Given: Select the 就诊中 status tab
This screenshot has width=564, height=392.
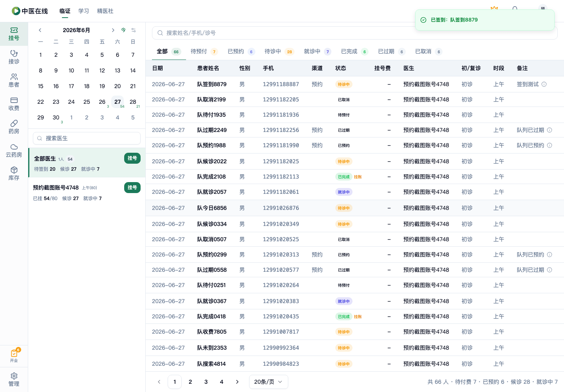Looking at the screenshot, I should [x=318, y=51].
